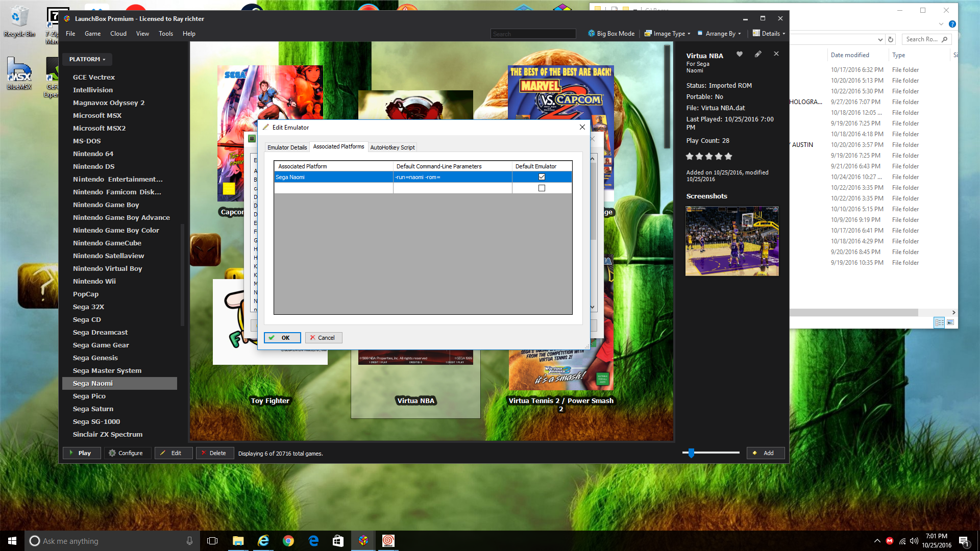Open File Explorer from taskbar

point(238,541)
